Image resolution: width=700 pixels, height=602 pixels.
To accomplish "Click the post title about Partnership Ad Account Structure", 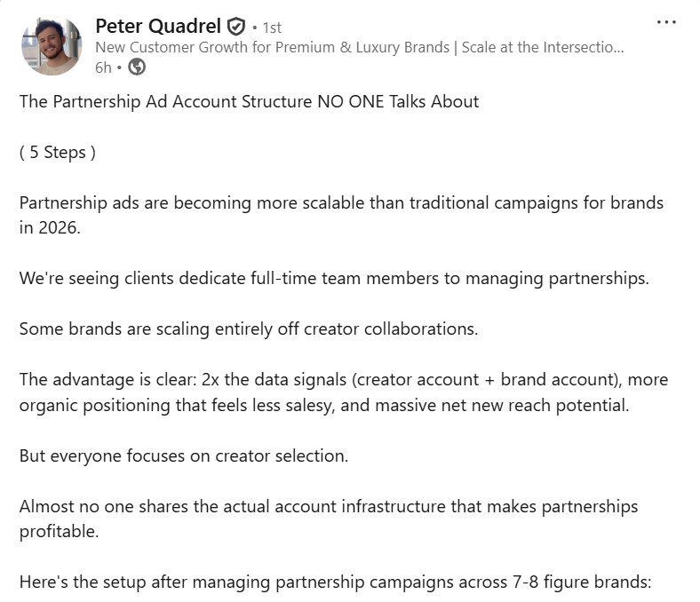I will pos(249,101).
